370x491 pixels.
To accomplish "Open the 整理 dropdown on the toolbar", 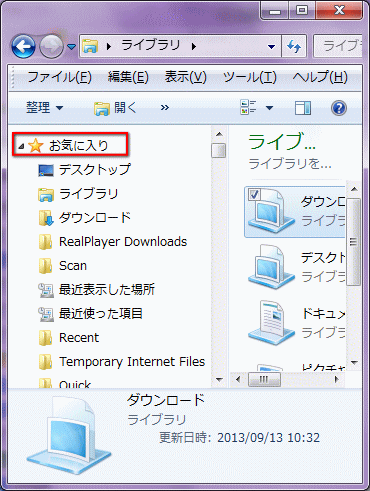I will [44, 108].
